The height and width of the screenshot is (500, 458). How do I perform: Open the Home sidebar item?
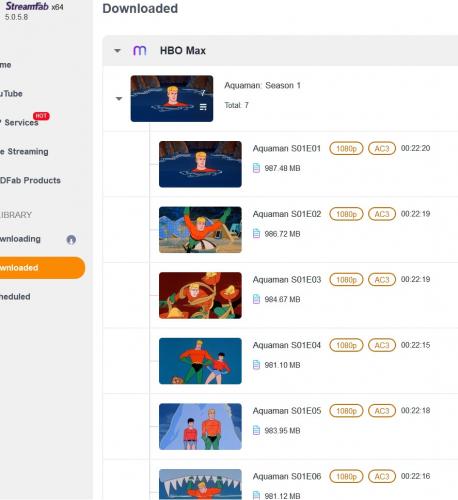click(x=6, y=65)
